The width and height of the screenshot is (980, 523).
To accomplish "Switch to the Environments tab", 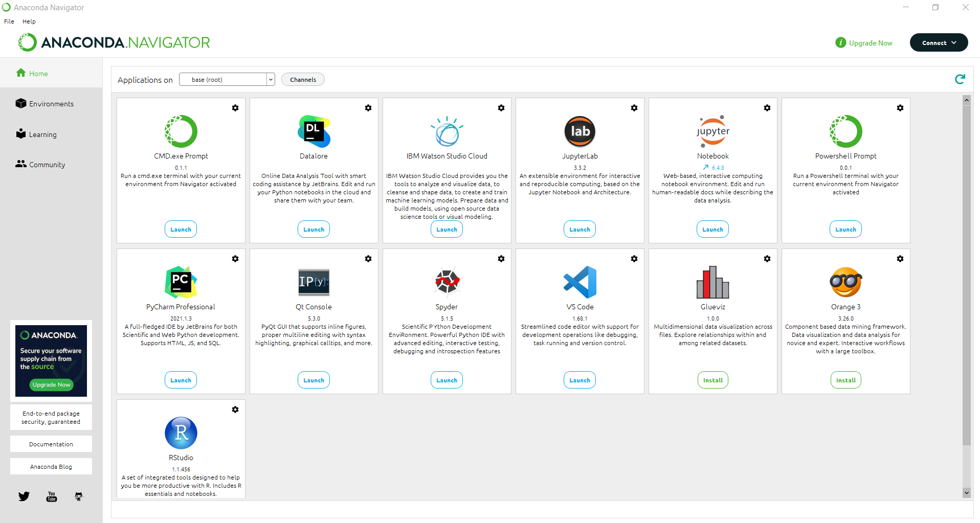I will point(51,104).
